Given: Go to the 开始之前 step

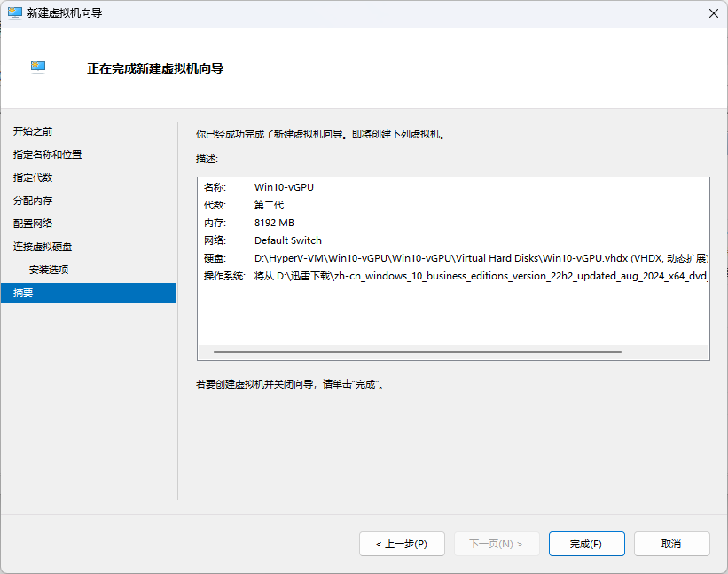Looking at the screenshot, I should coord(33,131).
